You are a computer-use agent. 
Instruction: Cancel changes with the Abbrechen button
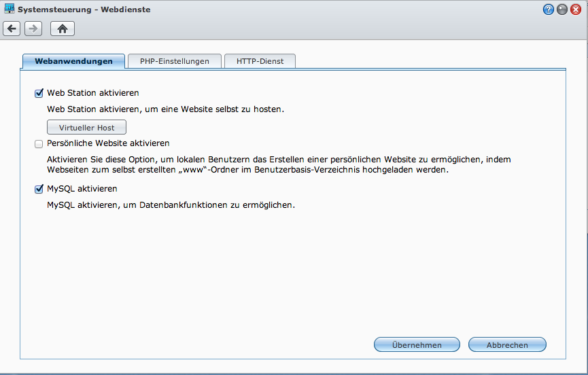point(507,345)
